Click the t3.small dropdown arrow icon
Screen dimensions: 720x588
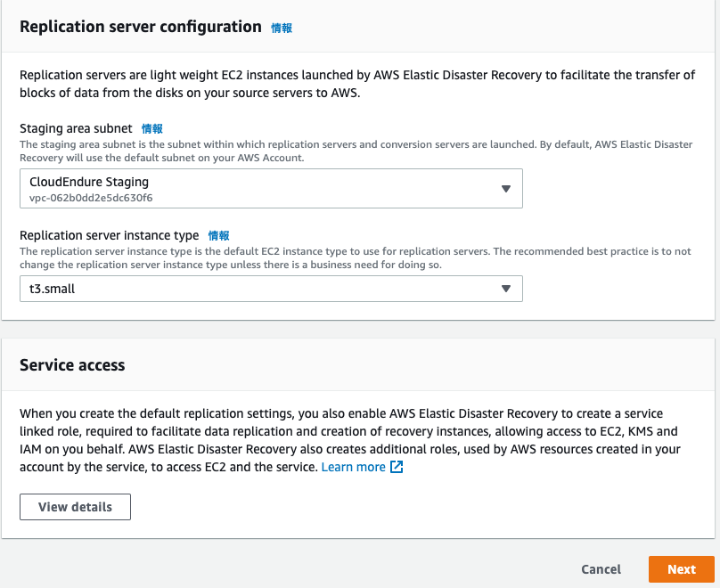(505, 289)
